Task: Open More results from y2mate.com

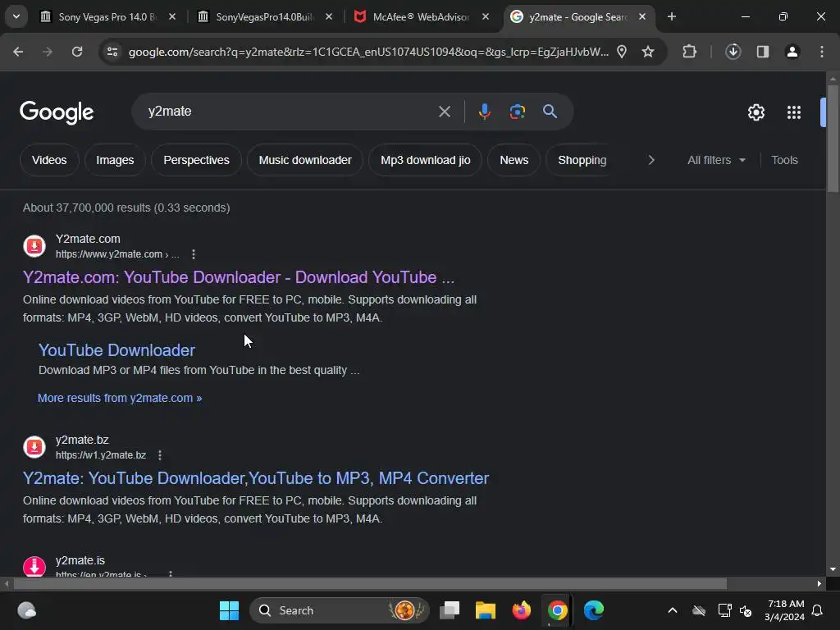Action: click(x=120, y=398)
